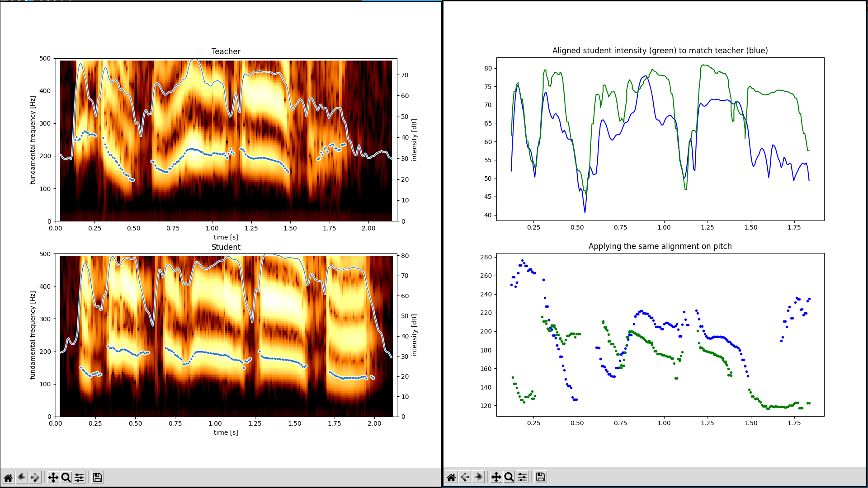Click the 'Teacher' plot title
Viewport: 868px width, 488px height.
click(226, 52)
